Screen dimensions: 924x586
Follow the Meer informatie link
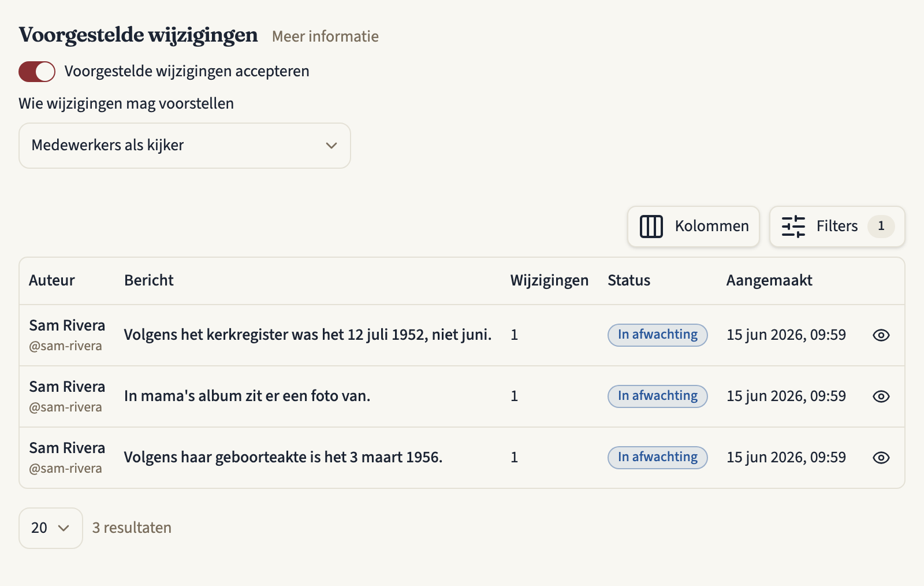(x=325, y=36)
